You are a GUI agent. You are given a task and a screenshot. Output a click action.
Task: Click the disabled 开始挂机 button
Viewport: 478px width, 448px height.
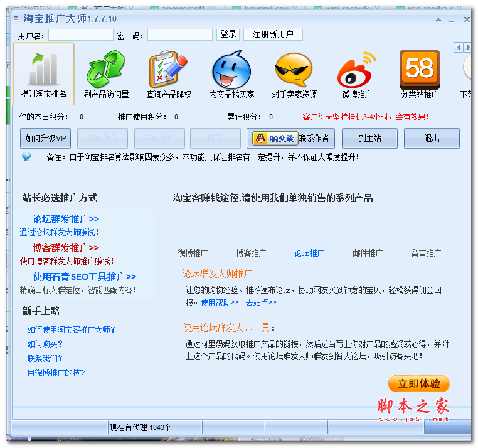click(159, 139)
